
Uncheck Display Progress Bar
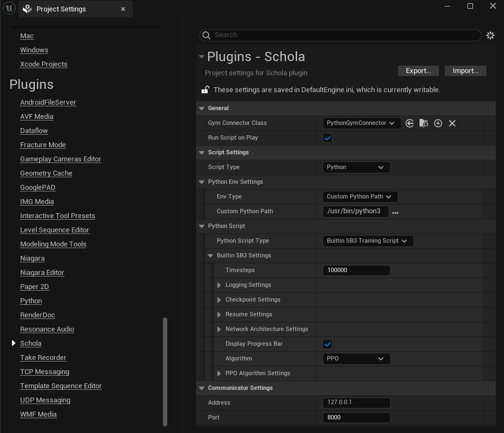(x=327, y=344)
